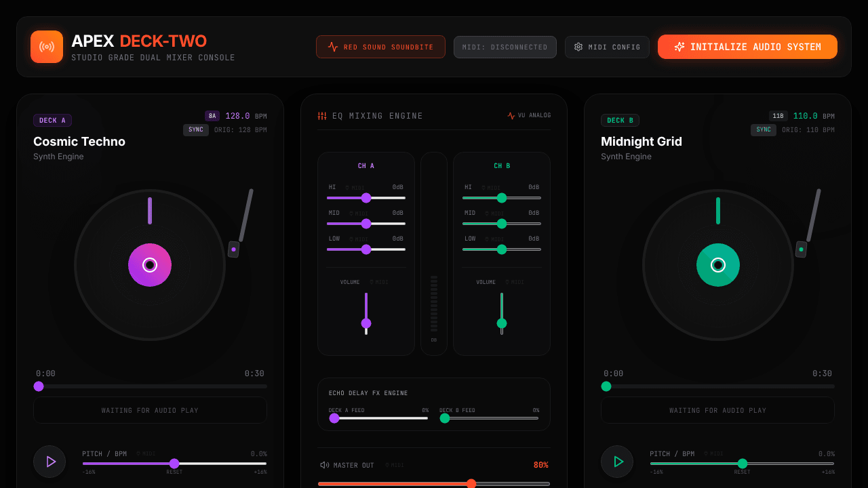Image resolution: width=868 pixels, height=488 pixels.
Task: Click CH A vertical volume fader
Action: [366, 314]
